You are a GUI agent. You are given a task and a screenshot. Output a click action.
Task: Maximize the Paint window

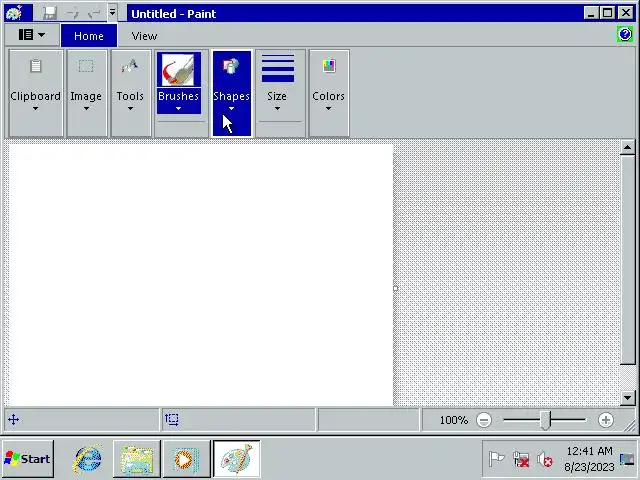(x=608, y=13)
